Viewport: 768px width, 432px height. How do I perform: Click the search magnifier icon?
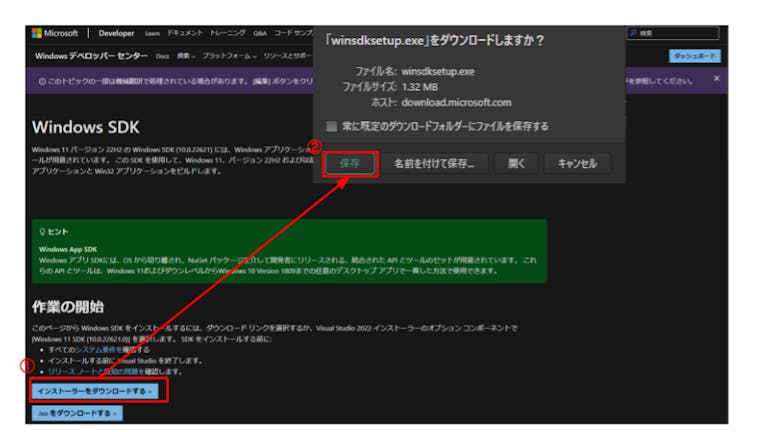(x=634, y=33)
